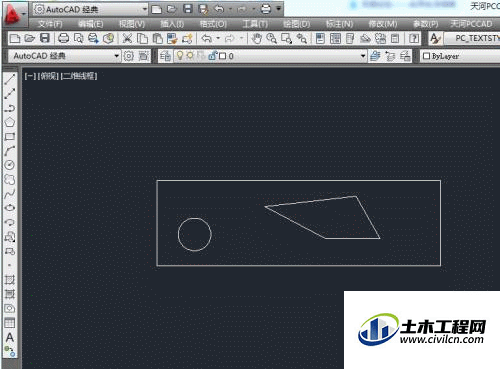Select the Region tool

pos(10,308)
